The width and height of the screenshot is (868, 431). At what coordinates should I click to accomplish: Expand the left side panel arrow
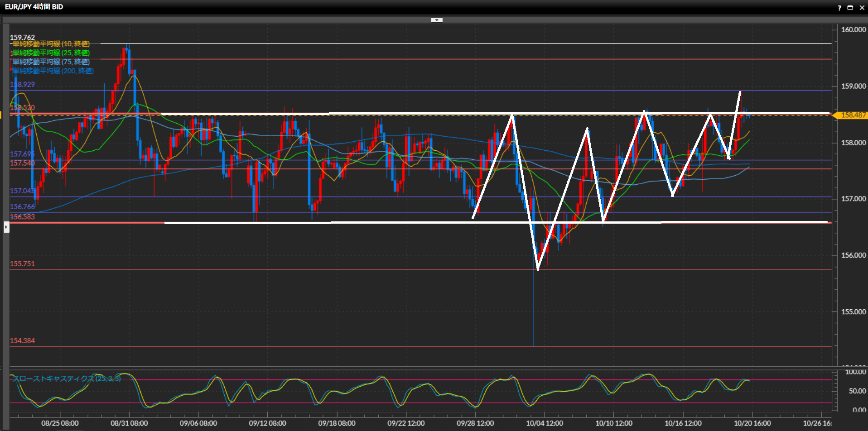click(x=6, y=227)
